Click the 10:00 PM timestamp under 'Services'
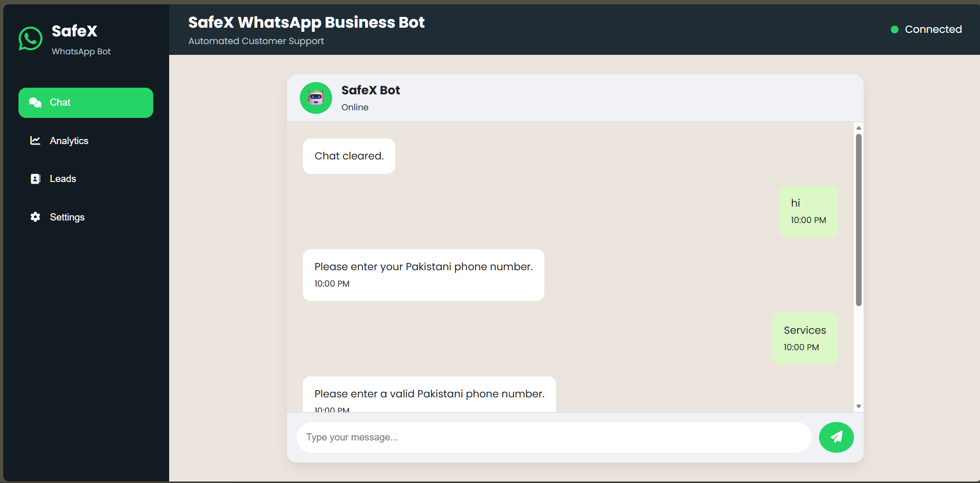 [x=801, y=347]
